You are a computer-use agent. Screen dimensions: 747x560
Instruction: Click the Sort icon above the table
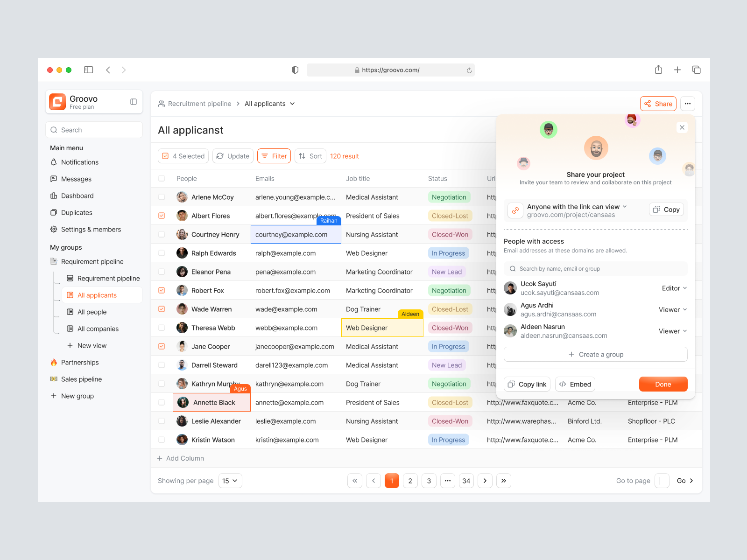pos(304,156)
